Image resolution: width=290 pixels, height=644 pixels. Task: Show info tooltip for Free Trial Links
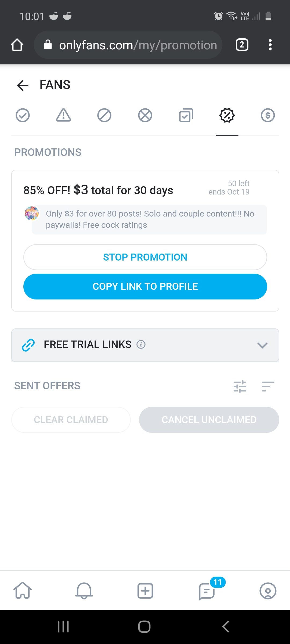pos(141,344)
